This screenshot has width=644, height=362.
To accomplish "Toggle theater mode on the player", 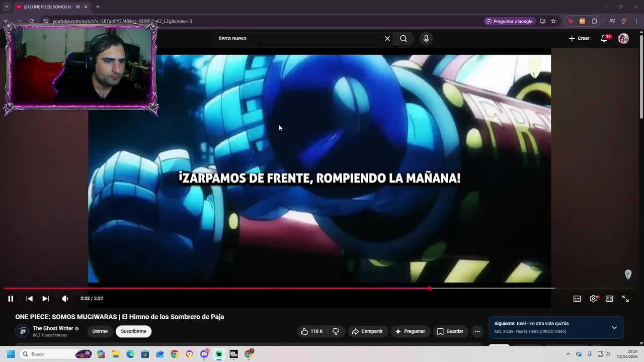I will 609,299.
